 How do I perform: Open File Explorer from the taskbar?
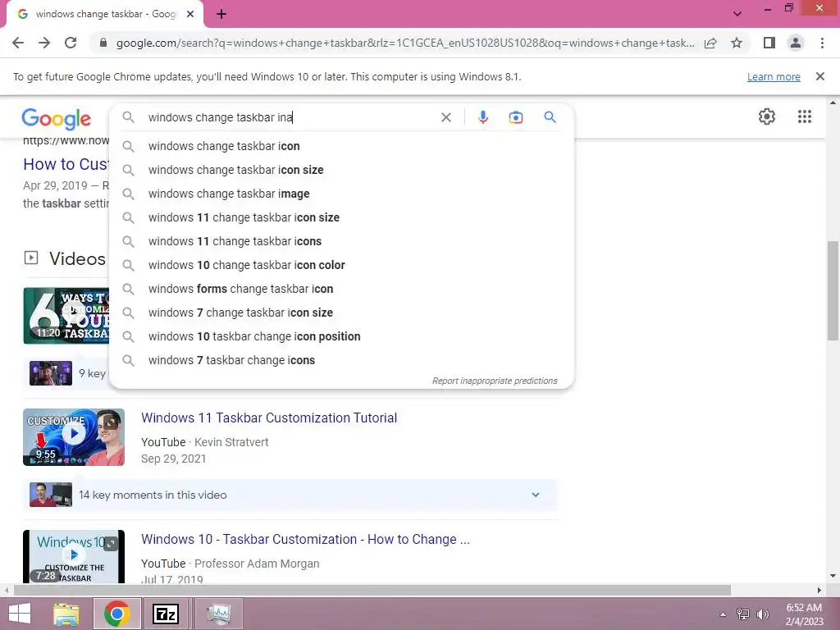[x=66, y=614]
